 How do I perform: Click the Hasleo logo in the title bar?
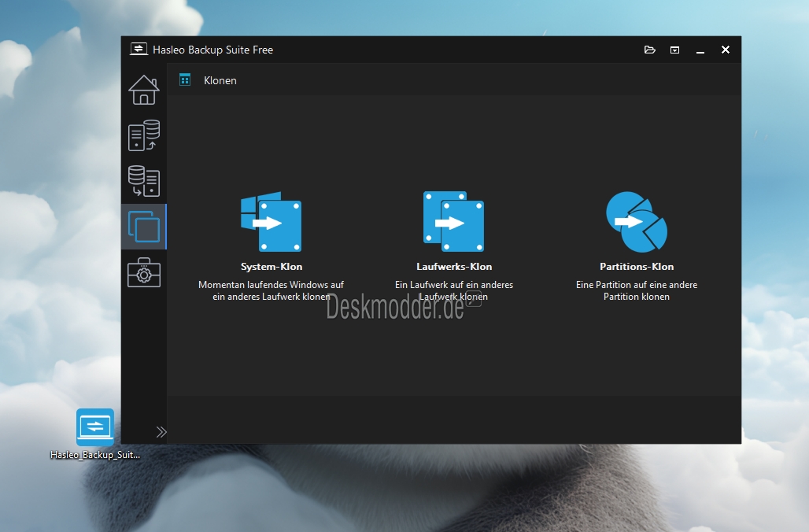[x=139, y=49]
